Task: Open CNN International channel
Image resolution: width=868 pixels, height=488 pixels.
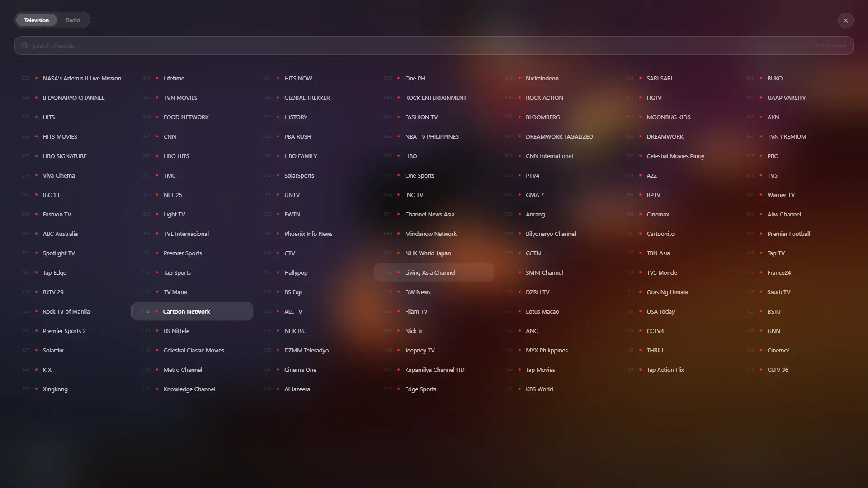Action: click(554, 156)
